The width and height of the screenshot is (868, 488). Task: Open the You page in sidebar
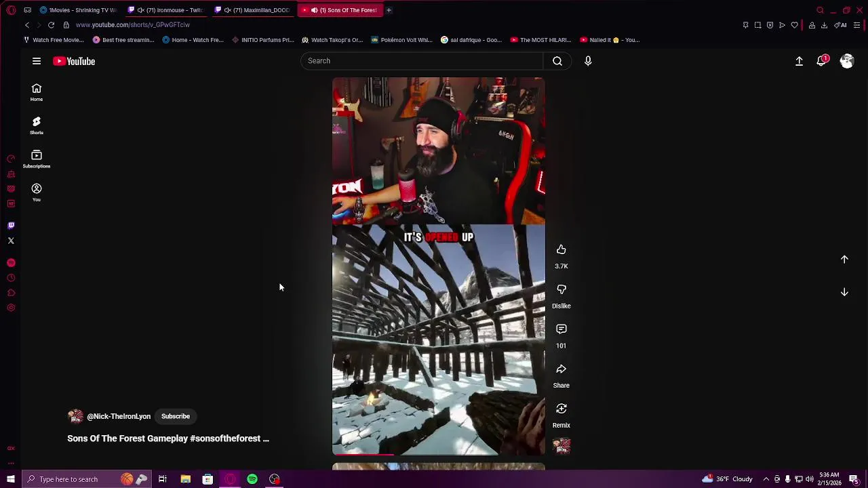(37, 192)
